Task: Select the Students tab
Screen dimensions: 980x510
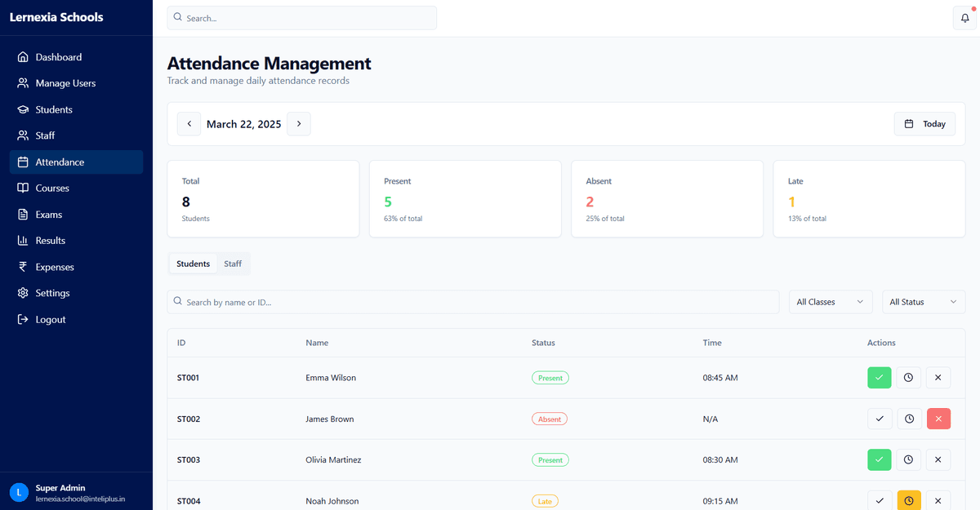Action: 193,264
